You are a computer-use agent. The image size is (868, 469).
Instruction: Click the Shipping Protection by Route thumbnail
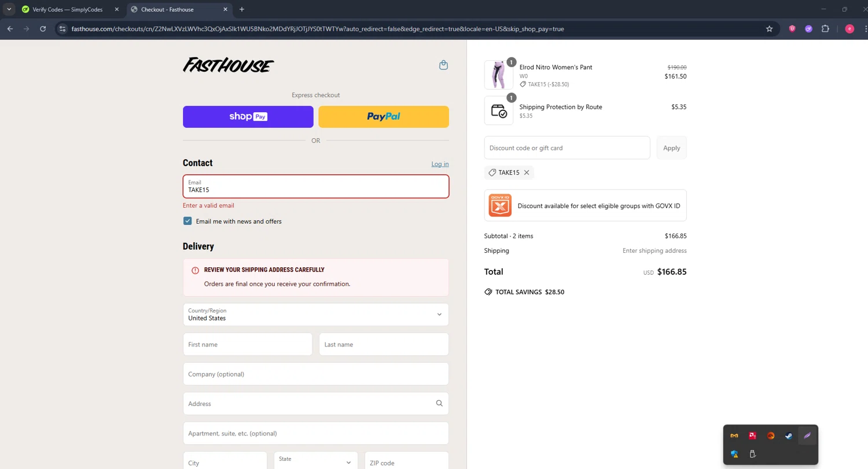tap(498, 110)
